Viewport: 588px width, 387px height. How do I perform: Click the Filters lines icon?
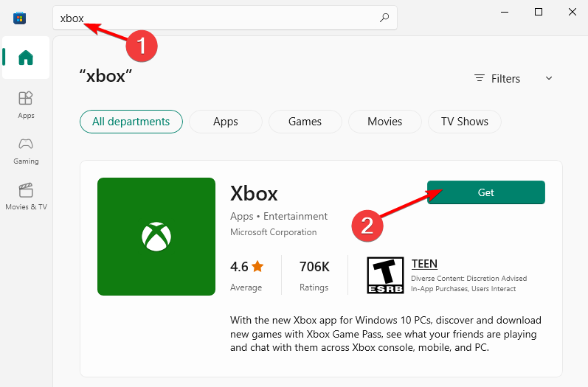pos(480,78)
